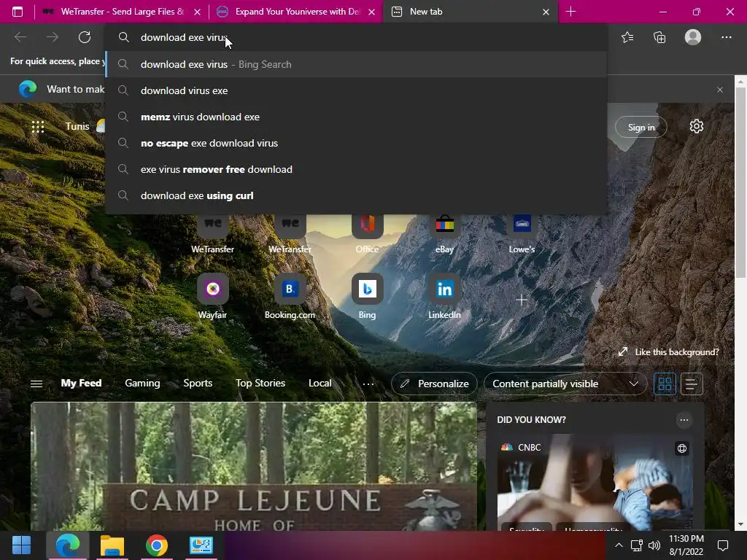Dismiss the Edge promo banner

[x=720, y=90]
